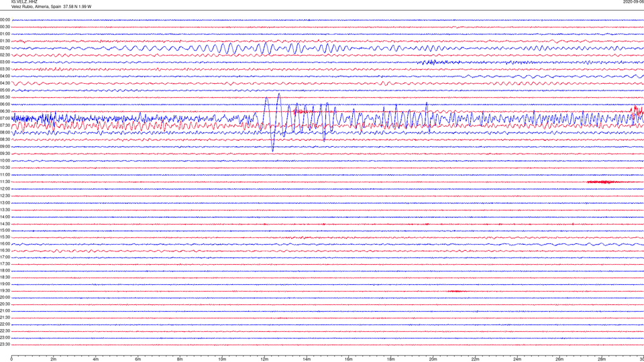Select the 03:00 trace time label
Viewport: 644px width, 362px height.
click(x=5, y=62)
